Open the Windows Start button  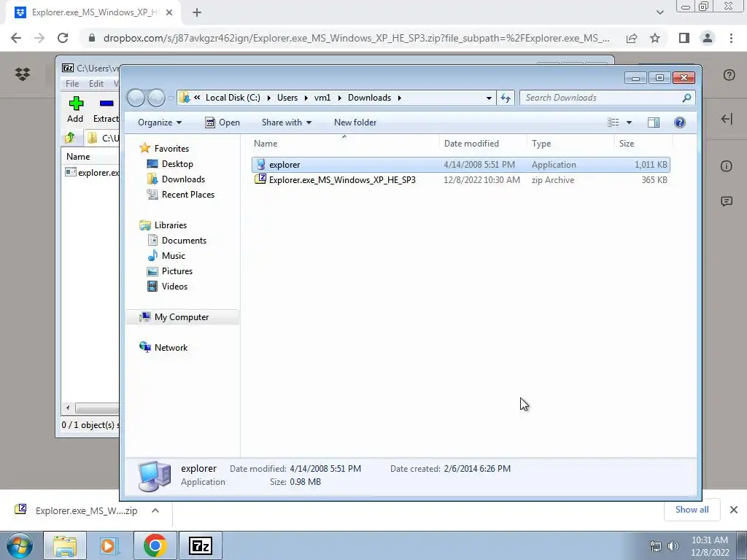19,545
